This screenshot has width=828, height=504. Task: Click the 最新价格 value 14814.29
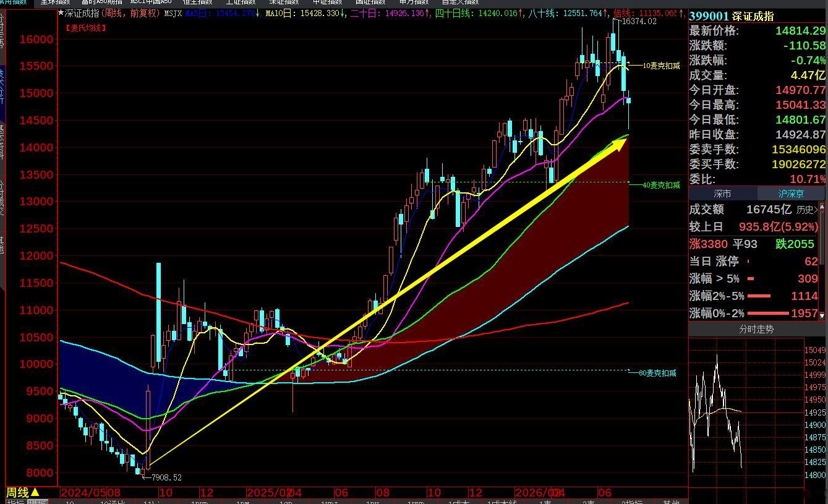(x=800, y=31)
